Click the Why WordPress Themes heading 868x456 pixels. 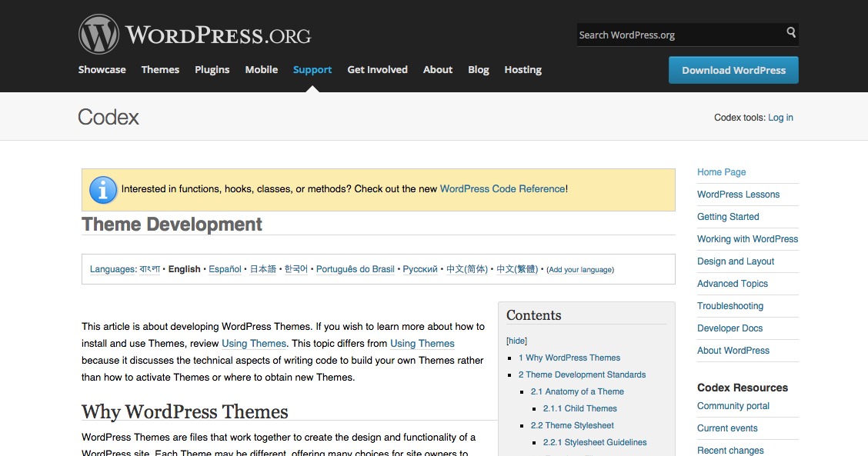pyautogui.click(x=185, y=411)
